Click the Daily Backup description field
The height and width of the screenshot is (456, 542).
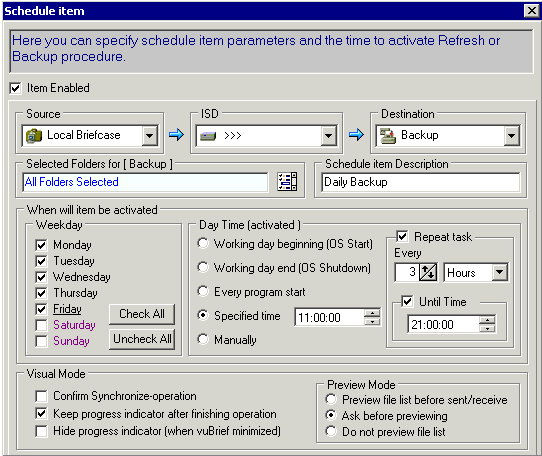click(421, 182)
